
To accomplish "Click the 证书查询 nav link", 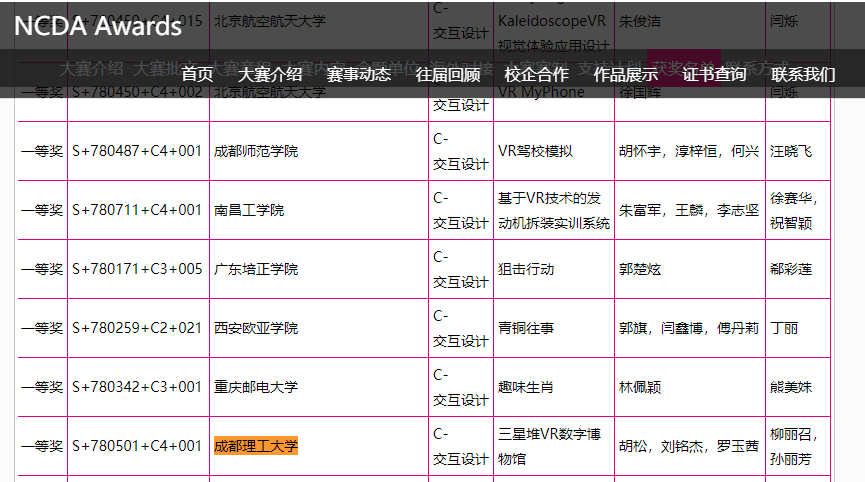I will (x=714, y=74).
